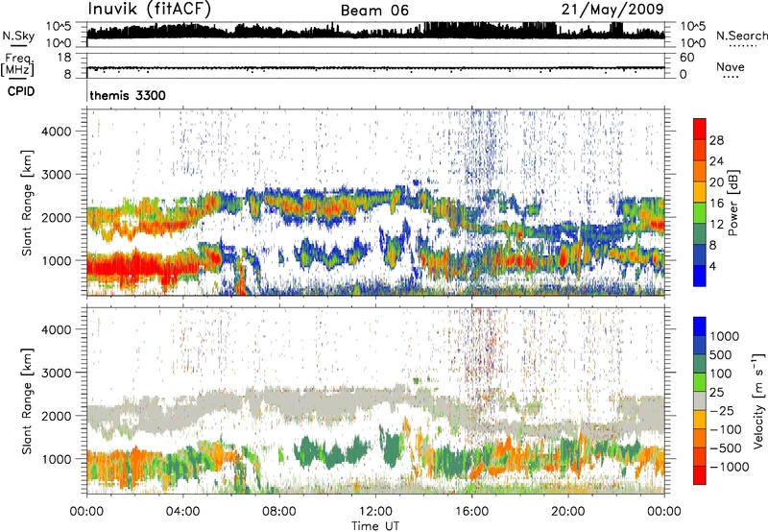Click the '20:00' time axis tick
Screen dimensions: 768x532
(x=567, y=511)
